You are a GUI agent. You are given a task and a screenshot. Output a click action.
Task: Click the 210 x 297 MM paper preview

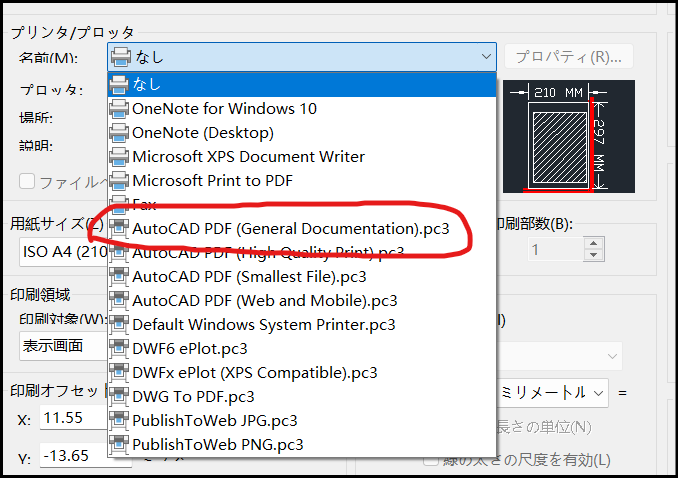[569, 136]
